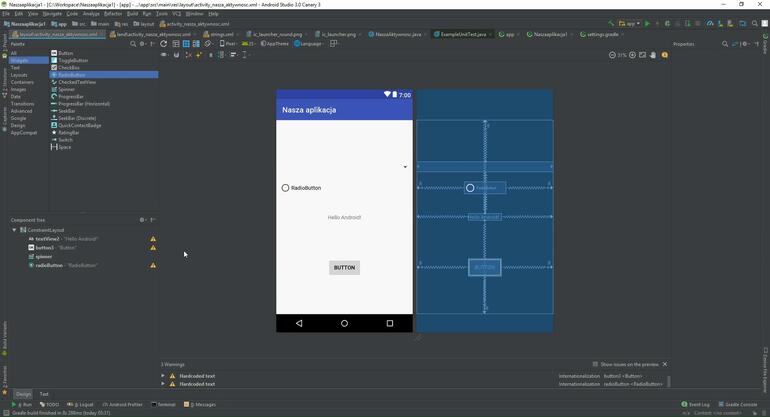Open the Refactor menu

point(112,14)
